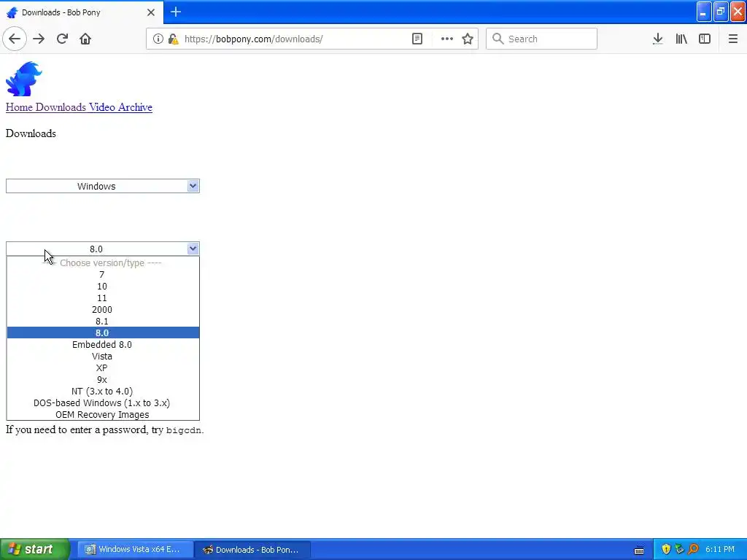The width and height of the screenshot is (747, 560).
Task: Go back using the browser back arrow
Action: click(15, 39)
